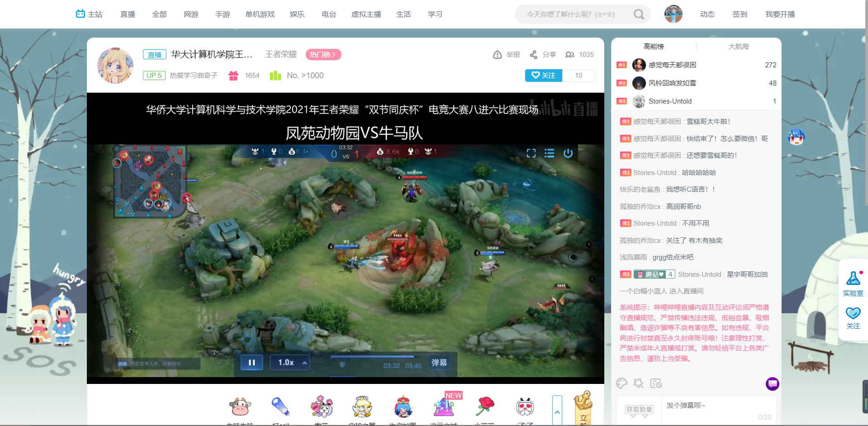Click the streamer's profile avatar
This screenshot has width=868, height=426.
coord(115,66)
